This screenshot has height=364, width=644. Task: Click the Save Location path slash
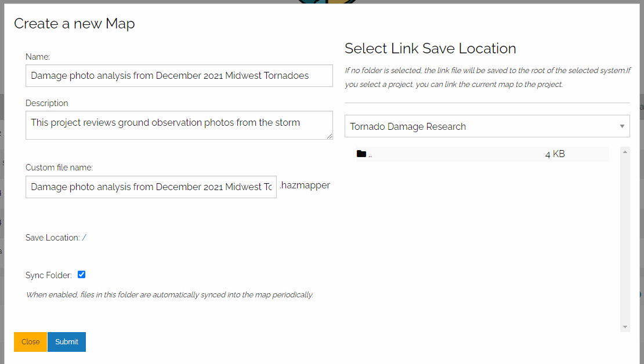pyautogui.click(x=84, y=238)
